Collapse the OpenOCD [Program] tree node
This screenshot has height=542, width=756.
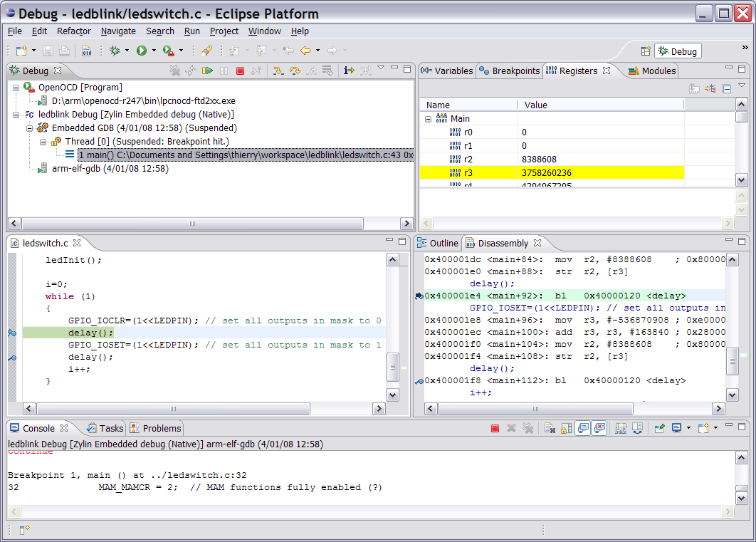click(16, 88)
